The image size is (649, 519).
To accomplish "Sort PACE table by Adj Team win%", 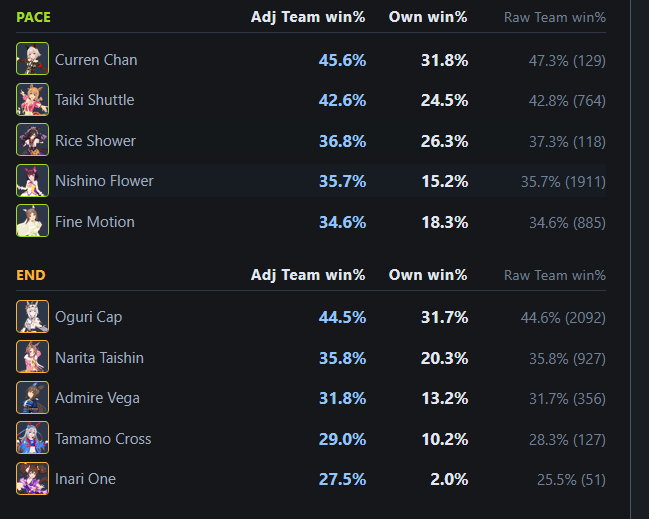I will point(308,17).
